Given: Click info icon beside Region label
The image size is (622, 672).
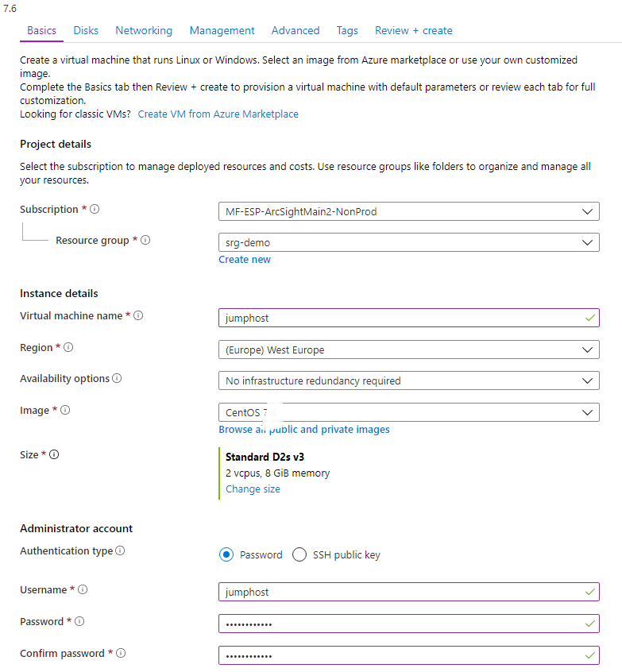Looking at the screenshot, I should click(68, 348).
